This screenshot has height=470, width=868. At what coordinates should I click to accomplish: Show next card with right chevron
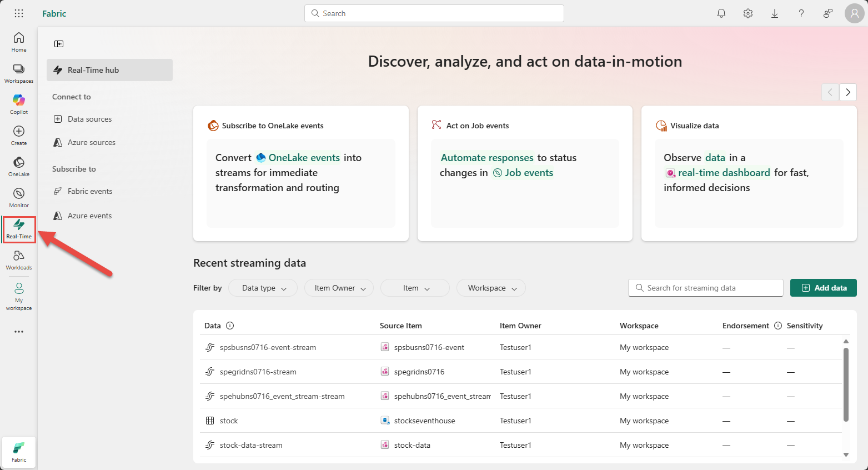point(848,92)
